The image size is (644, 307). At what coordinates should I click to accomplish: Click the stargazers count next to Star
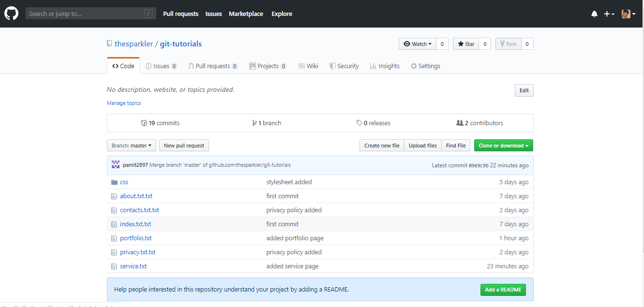click(485, 44)
